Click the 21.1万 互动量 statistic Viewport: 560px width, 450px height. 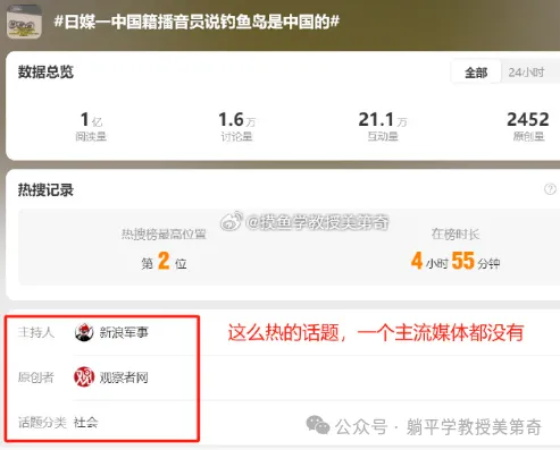coord(382,126)
